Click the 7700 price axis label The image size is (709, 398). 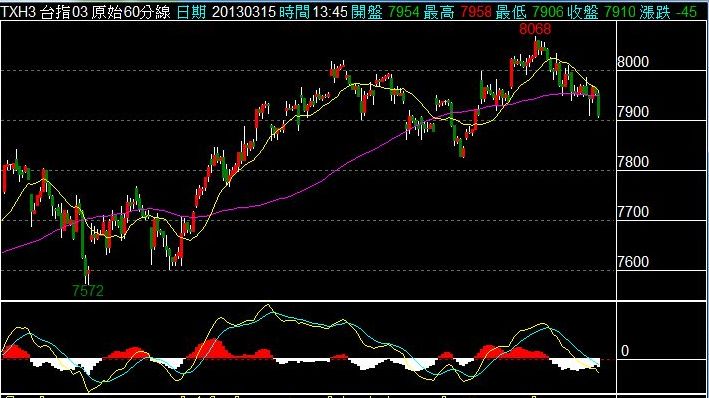click(633, 212)
